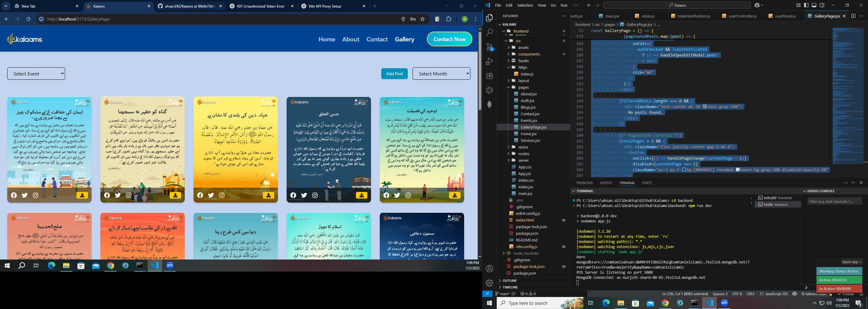This screenshot has height=309, width=868.
Task: Open the Explorer files icon in activity bar
Action: [x=489, y=18]
